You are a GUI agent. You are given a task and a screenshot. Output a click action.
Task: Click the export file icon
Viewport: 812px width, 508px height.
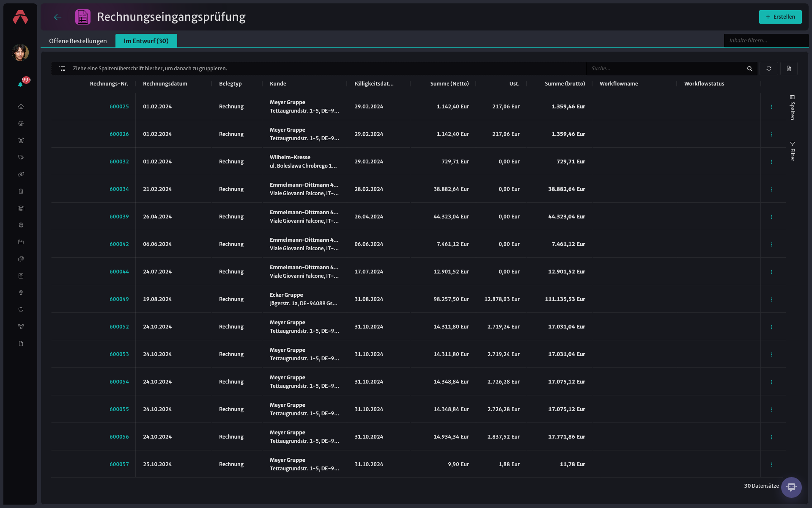(x=789, y=69)
